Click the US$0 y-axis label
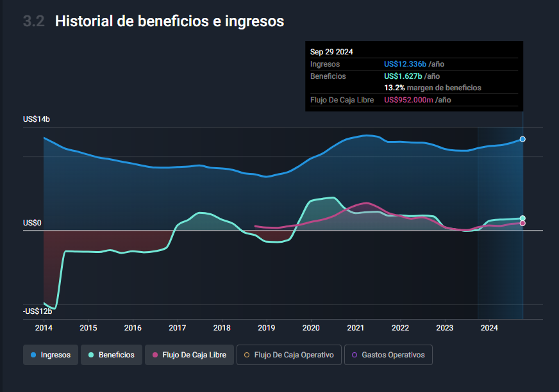The height and width of the screenshot is (392, 559). coord(32,223)
